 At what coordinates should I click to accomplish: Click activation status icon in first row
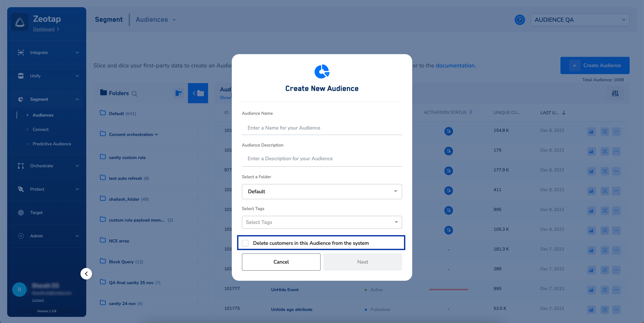pos(448,131)
